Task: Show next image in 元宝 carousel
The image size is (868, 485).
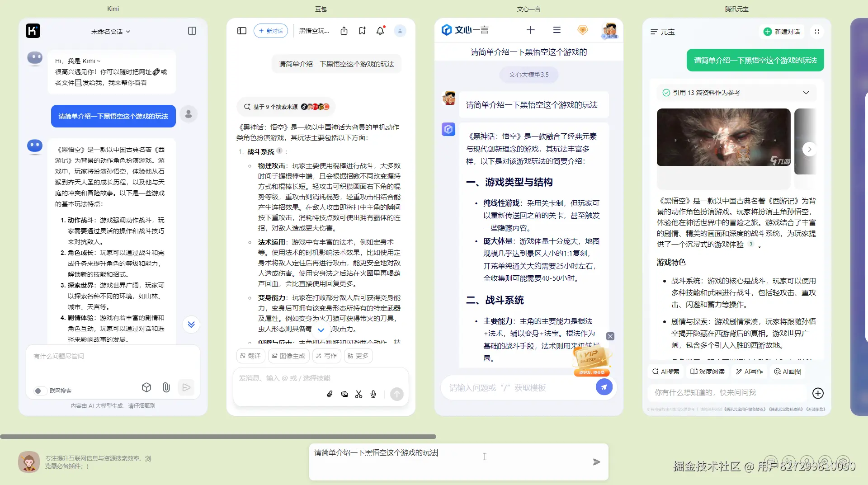Action: (810, 149)
